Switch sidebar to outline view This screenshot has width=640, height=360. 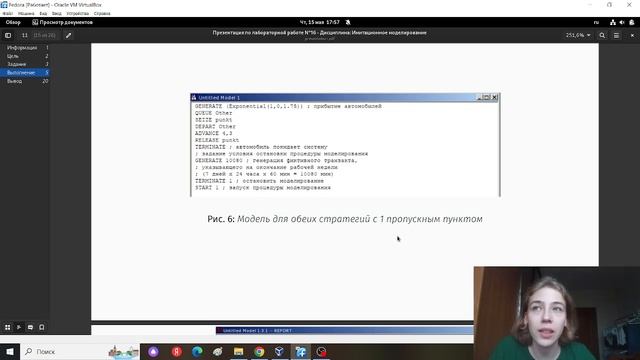[x=19, y=327]
